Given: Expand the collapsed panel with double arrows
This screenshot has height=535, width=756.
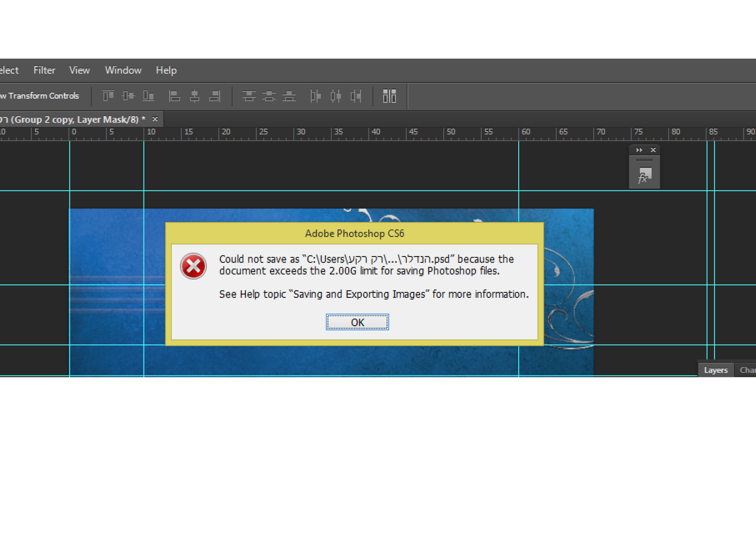Looking at the screenshot, I should 639,150.
